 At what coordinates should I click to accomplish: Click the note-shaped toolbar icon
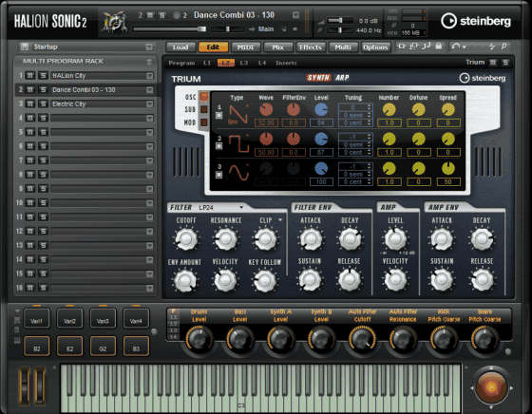(427, 46)
